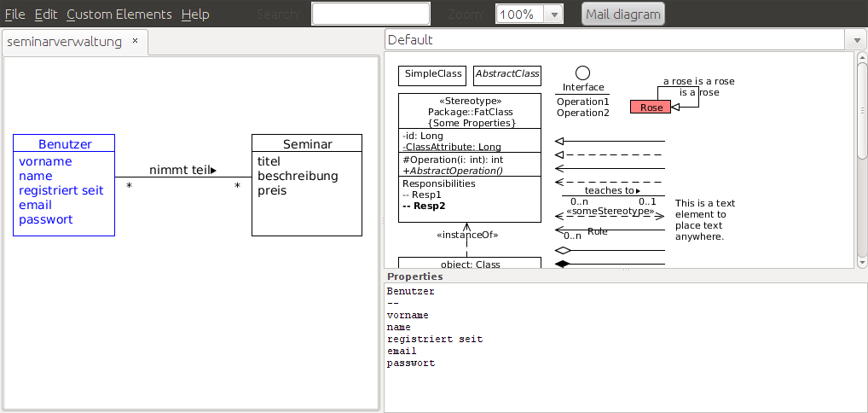This screenshot has height=413, width=868.
Task: Click the nimmt teil relation label
Action: (182, 170)
